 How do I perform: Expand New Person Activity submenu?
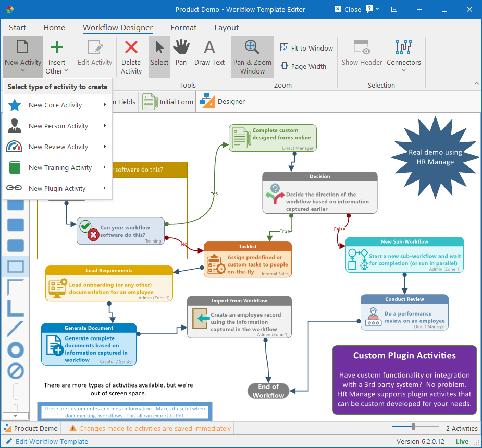[x=57, y=126]
